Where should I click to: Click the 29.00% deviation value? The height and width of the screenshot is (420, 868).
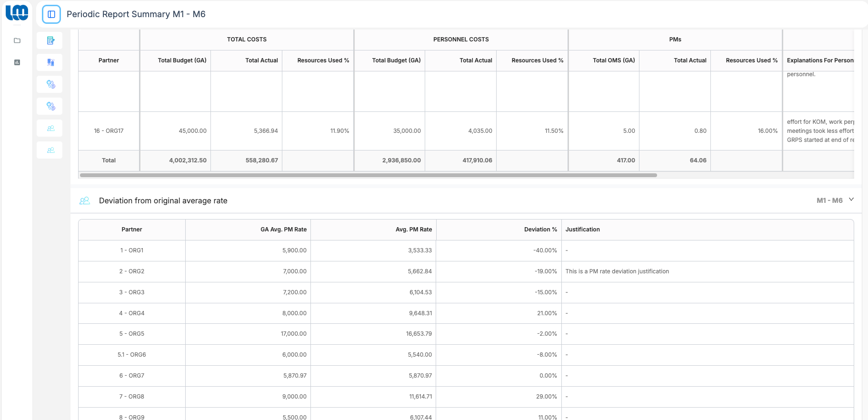pyautogui.click(x=547, y=397)
